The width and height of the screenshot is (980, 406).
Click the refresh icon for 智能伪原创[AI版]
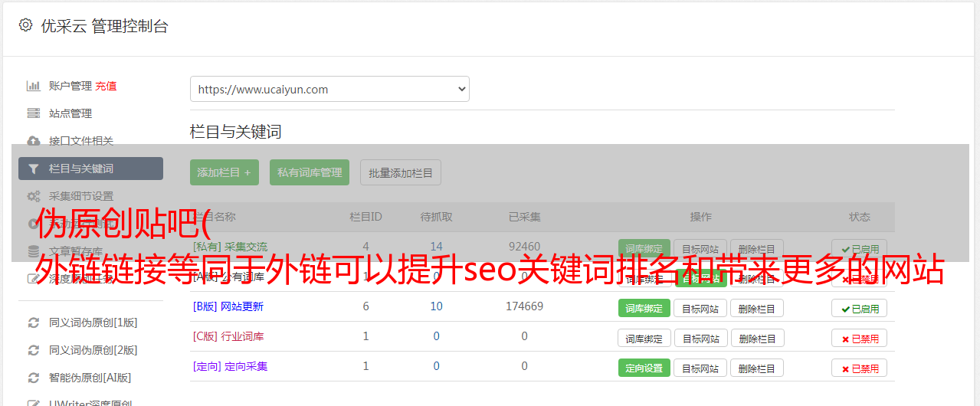(34, 378)
